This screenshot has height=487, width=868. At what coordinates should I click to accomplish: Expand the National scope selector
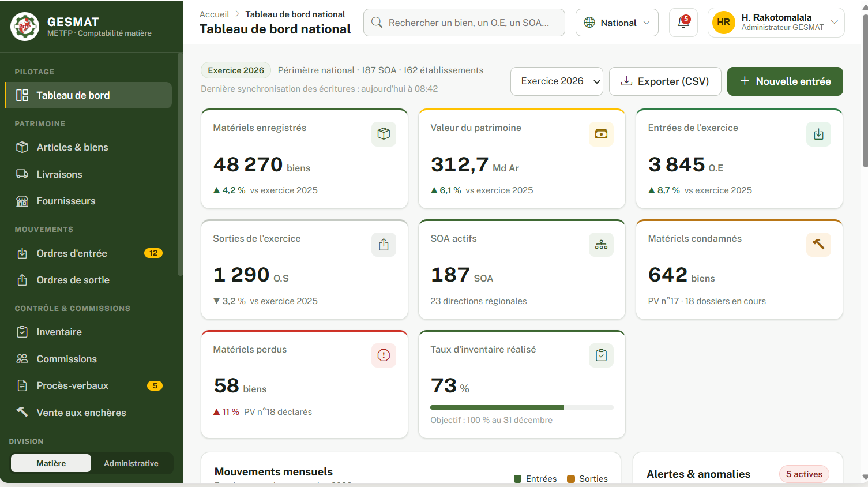(617, 23)
